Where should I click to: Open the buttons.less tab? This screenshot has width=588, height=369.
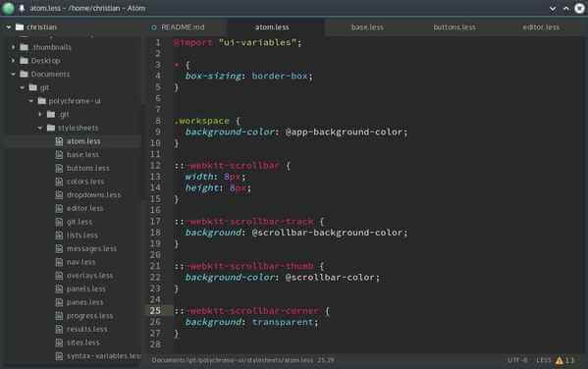[454, 27]
